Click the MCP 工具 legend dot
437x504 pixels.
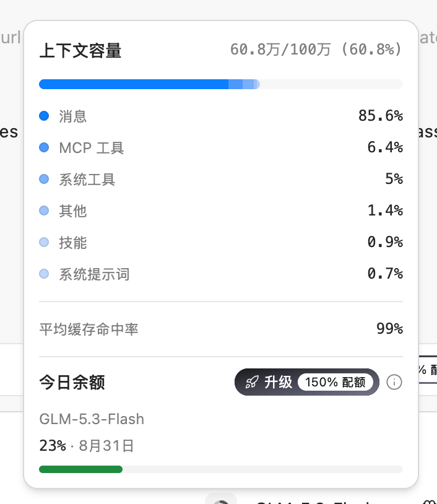44,147
